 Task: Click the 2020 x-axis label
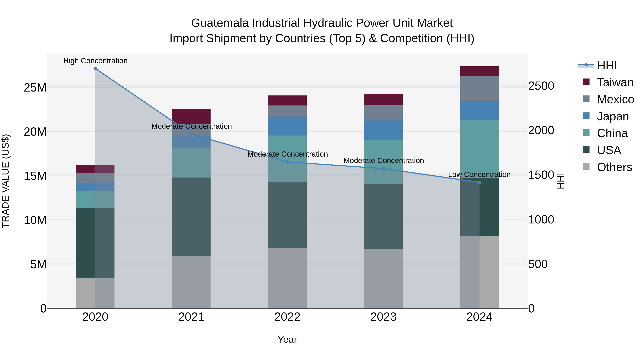[x=95, y=317]
